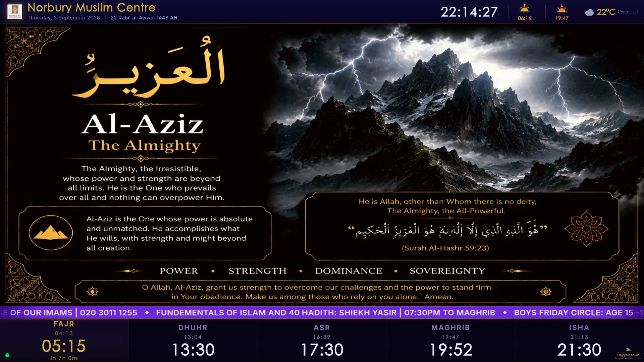Click the sunset icon above 19:47

tap(561, 8)
